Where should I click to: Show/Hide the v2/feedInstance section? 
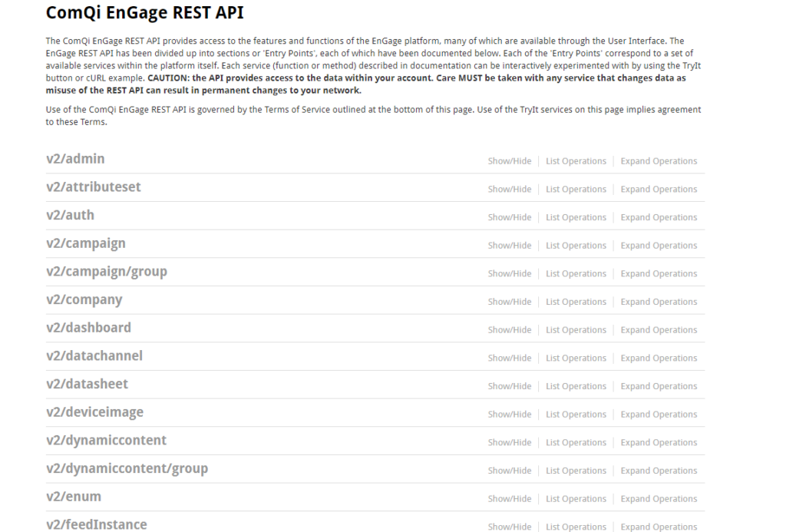click(509, 527)
